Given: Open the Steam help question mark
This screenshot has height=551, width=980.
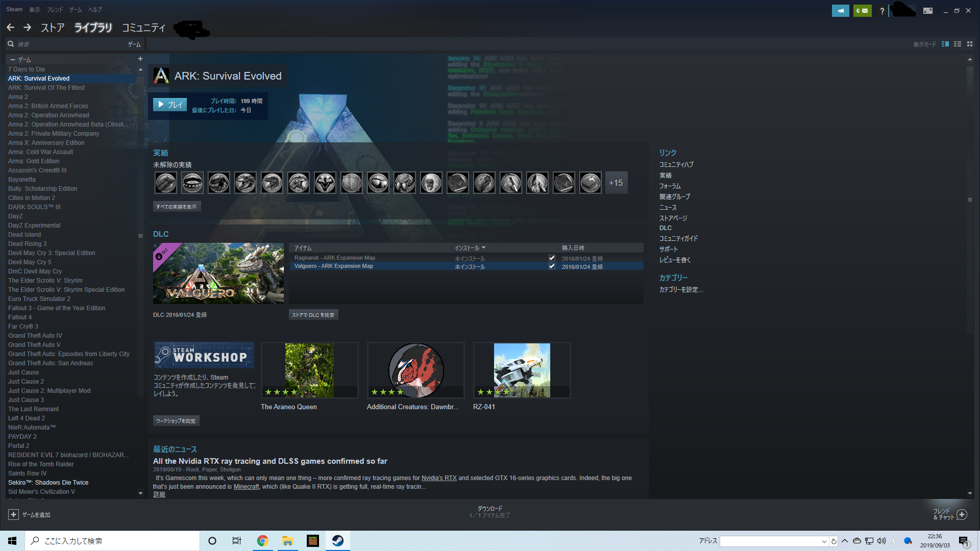Looking at the screenshot, I should coord(881,11).
